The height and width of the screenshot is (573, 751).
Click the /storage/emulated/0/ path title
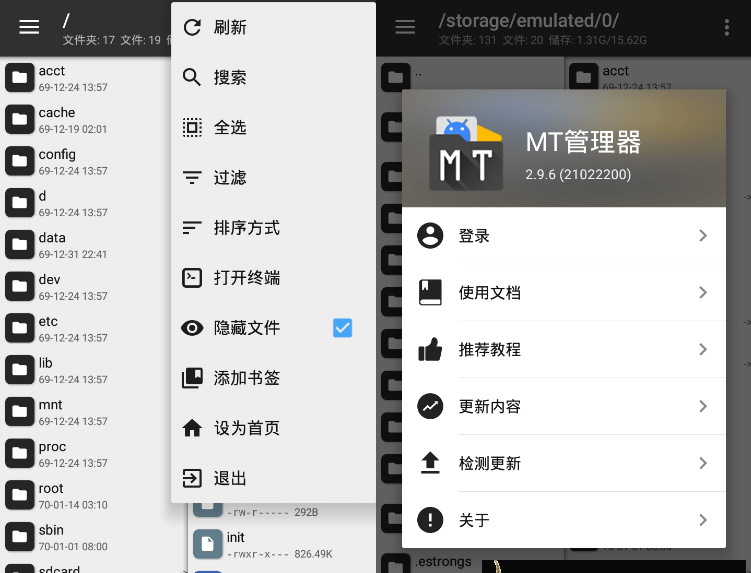click(529, 21)
